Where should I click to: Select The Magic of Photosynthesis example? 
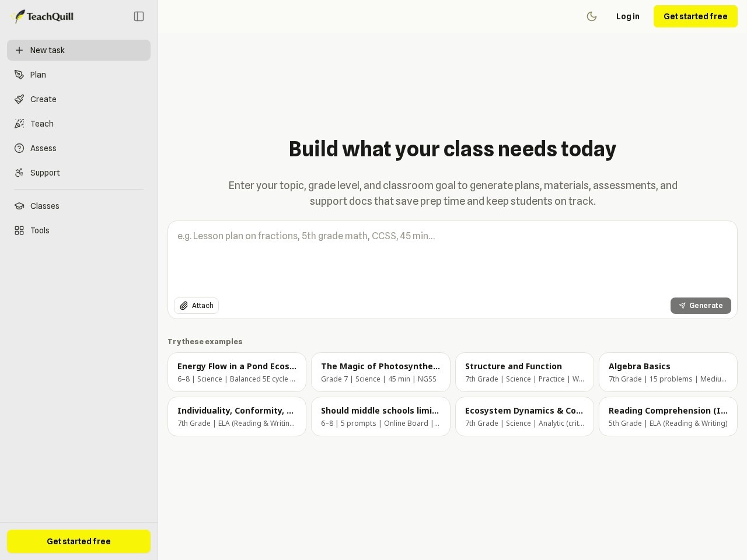click(381, 372)
